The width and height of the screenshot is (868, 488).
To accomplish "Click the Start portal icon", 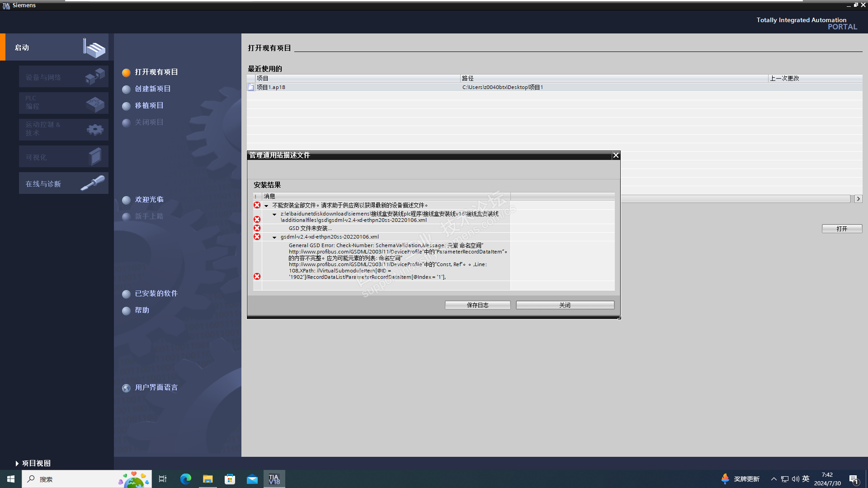I will tap(94, 47).
